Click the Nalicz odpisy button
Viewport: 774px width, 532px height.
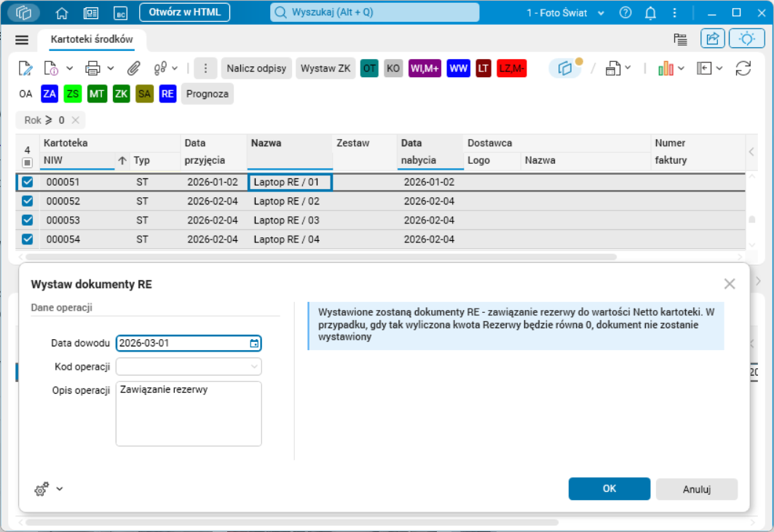pos(257,68)
